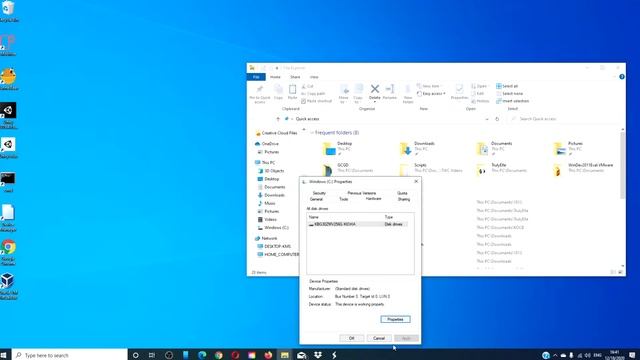
Task: Click Cancel in the Properties dialog
Action: click(x=379, y=338)
